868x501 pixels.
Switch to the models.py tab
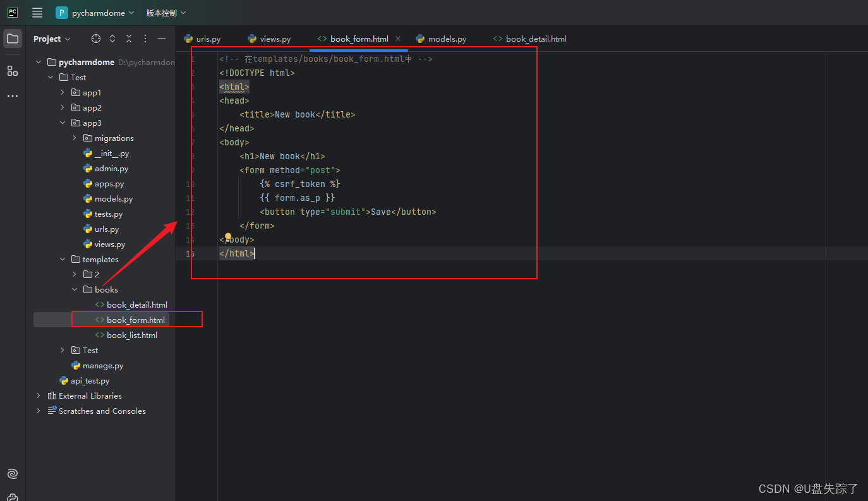pos(447,39)
